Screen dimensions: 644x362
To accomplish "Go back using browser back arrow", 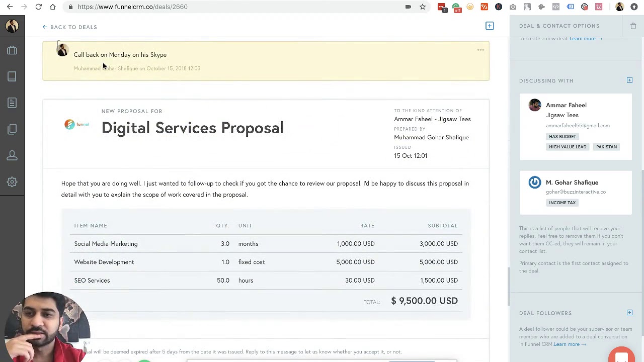I will point(10,7).
